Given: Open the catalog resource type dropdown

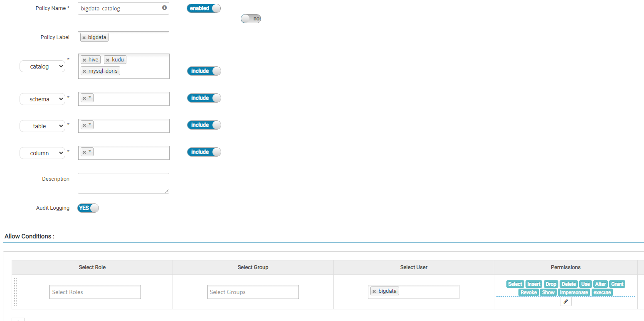Looking at the screenshot, I should (42, 66).
